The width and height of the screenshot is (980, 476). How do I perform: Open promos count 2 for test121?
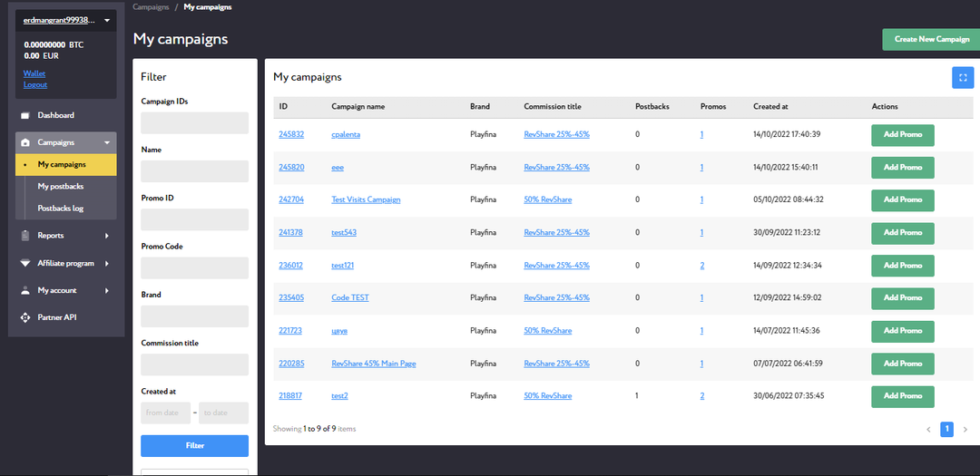tap(702, 266)
